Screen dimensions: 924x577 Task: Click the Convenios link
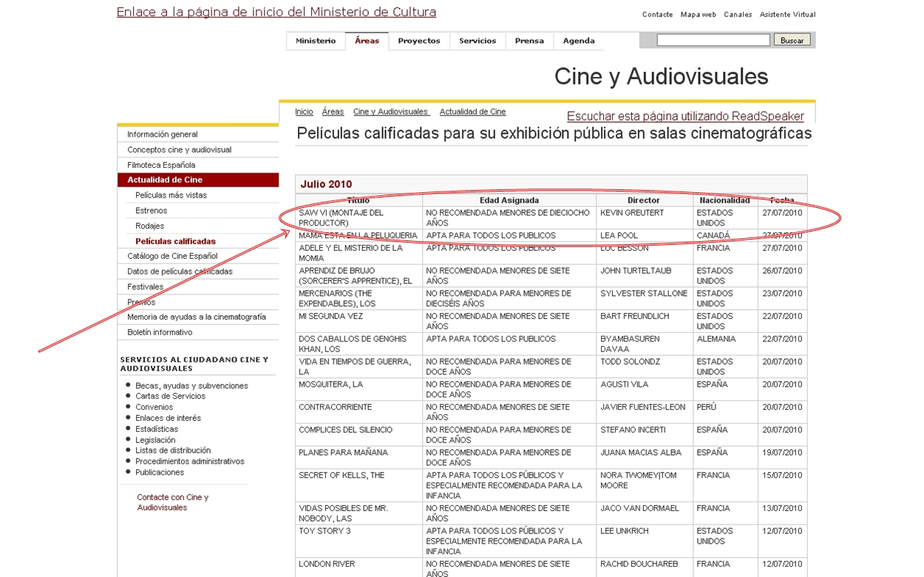[x=154, y=407]
